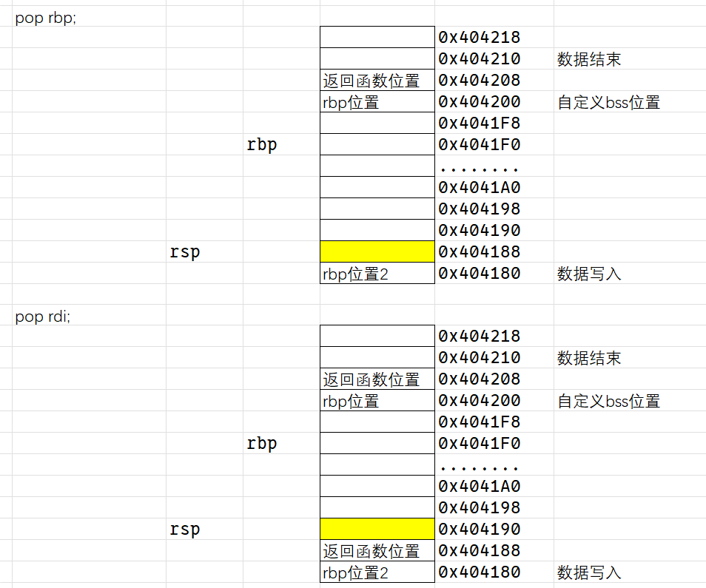Select 自定义bss位置 label in the pop rdi diagram

point(609,401)
